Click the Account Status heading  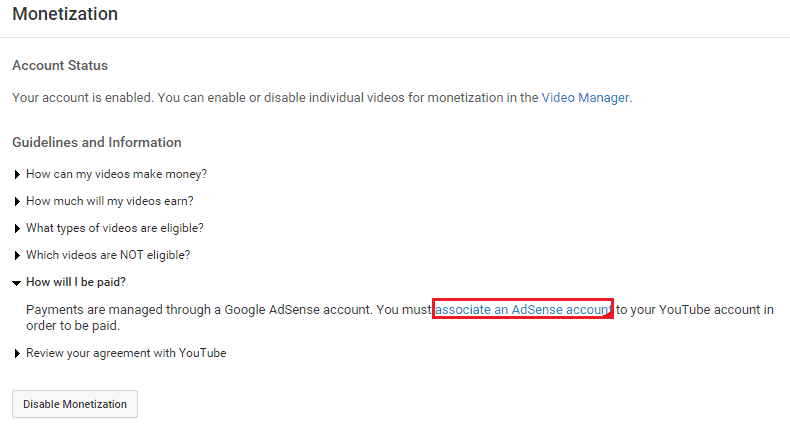coord(60,65)
